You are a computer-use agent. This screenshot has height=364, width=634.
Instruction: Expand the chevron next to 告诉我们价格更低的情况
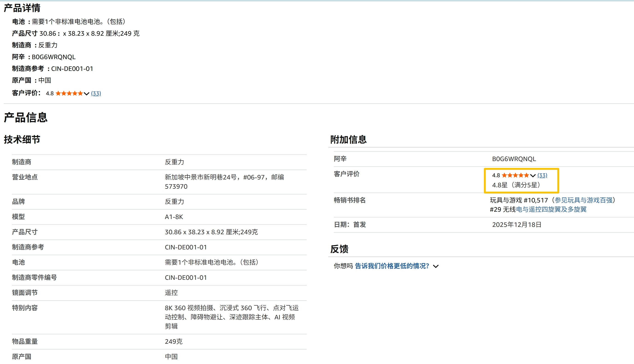point(436,266)
